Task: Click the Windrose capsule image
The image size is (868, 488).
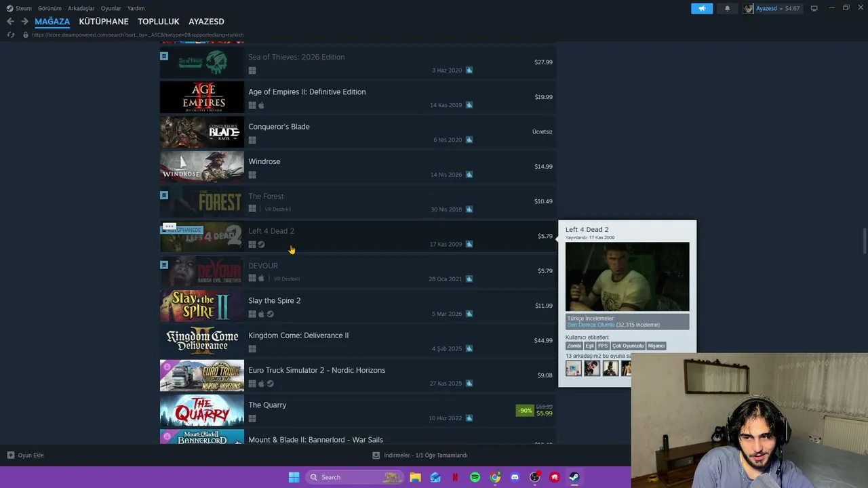Action: click(202, 167)
